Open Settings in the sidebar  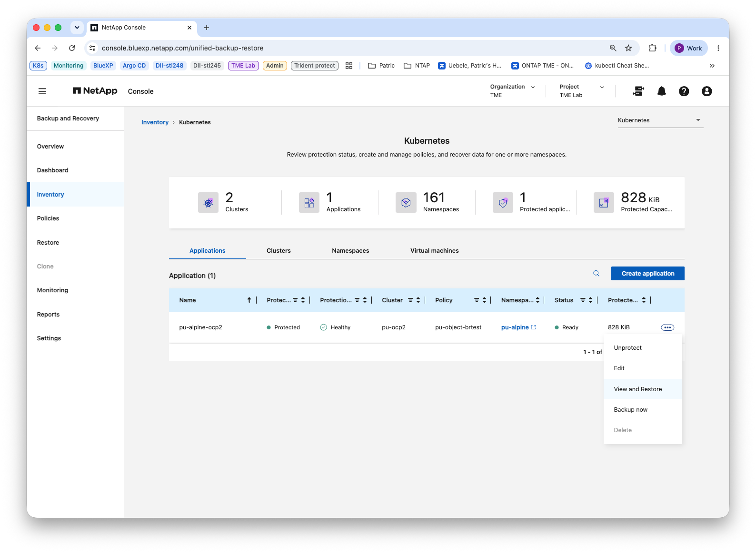pos(75,338)
